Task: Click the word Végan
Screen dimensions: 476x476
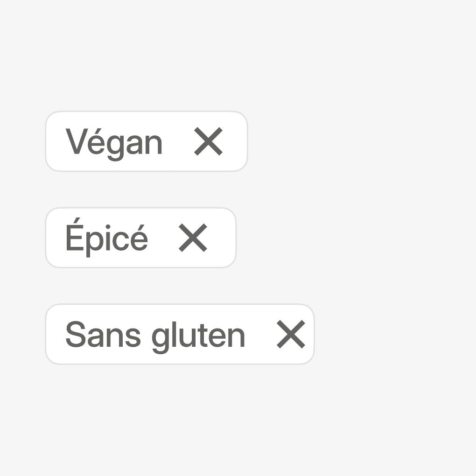Action: pyautogui.click(x=114, y=142)
